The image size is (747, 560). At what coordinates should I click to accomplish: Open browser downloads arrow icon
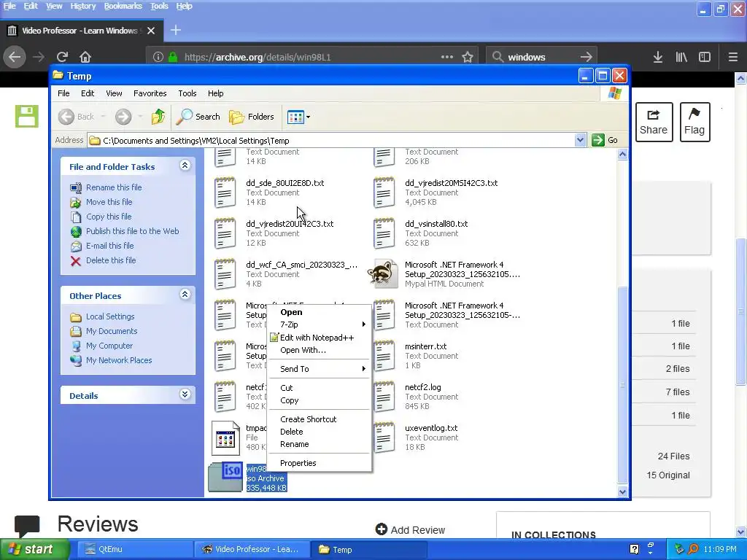pos(658,57)
